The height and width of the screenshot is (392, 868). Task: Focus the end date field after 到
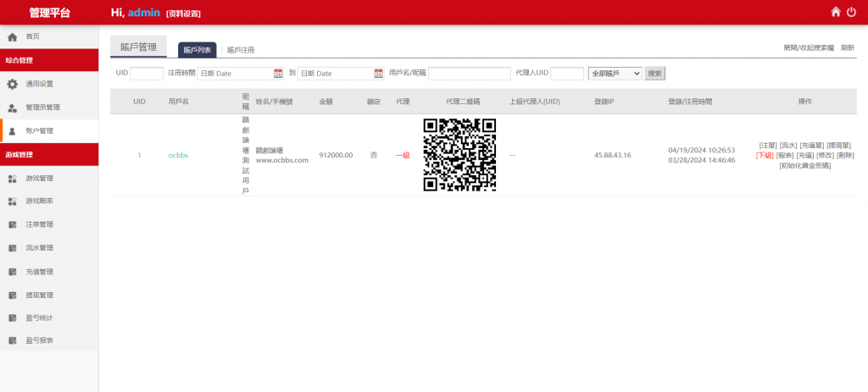point(341,73)
